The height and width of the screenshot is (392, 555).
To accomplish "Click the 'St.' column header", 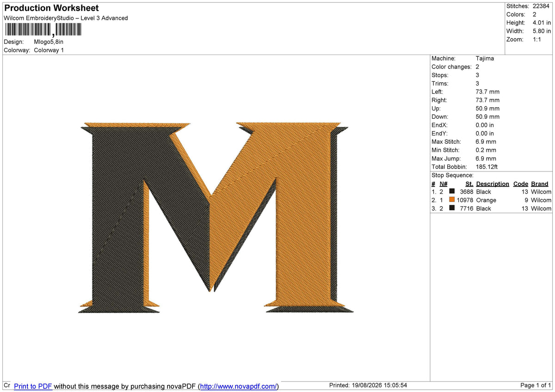I will (469, 184).
